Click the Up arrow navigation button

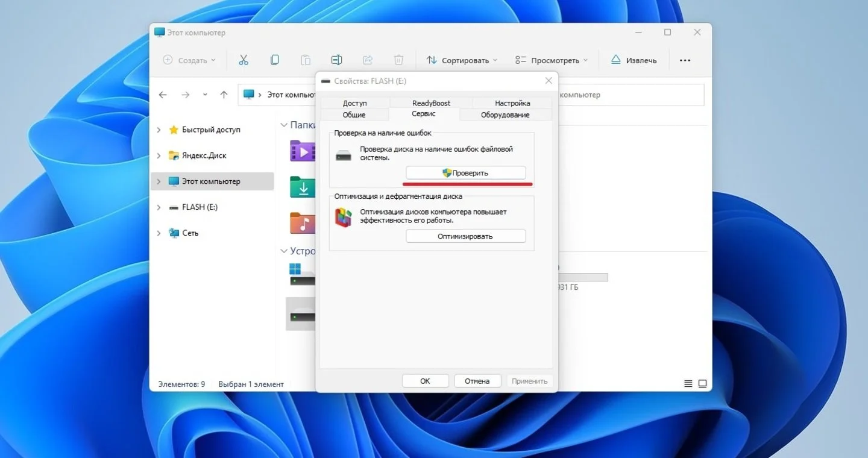224,95
